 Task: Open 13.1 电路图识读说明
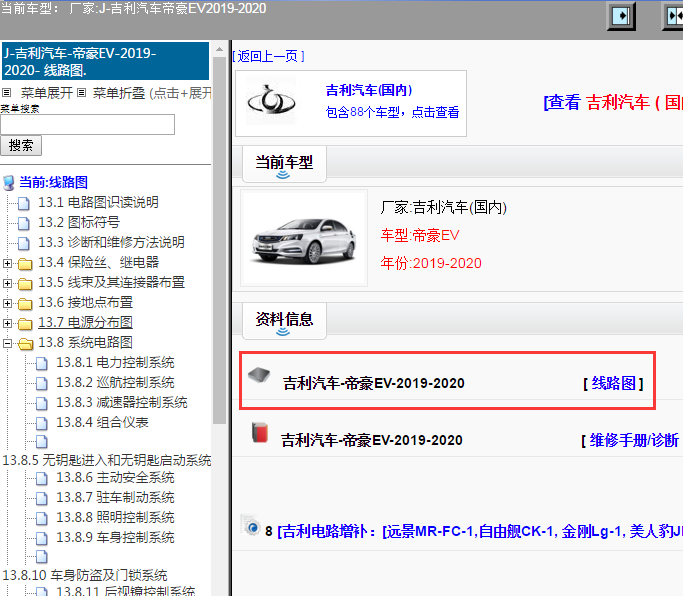[x=98, y=202]
